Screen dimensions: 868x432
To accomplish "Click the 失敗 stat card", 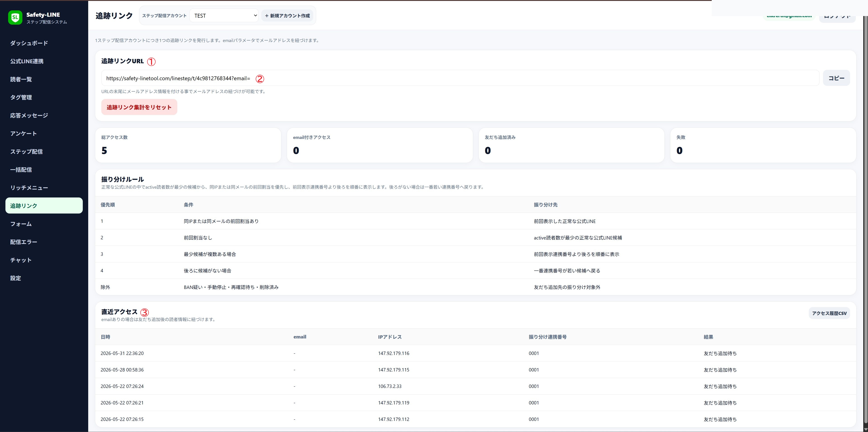I will point(763,145).
